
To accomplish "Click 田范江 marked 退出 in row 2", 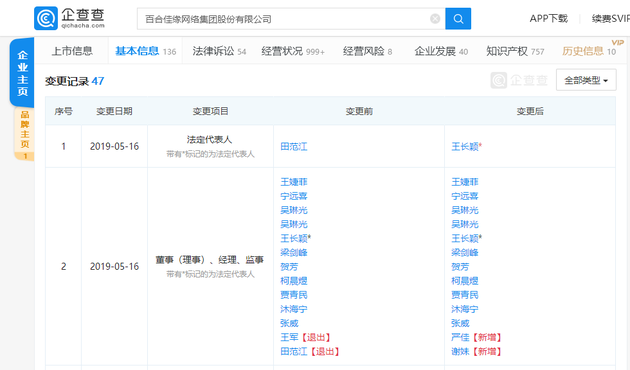I will (x=294, y=352).
